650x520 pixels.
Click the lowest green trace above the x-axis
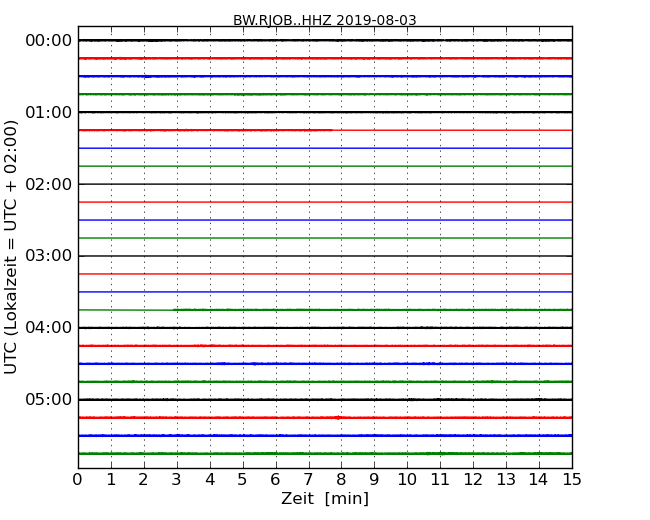coord(325,454)
